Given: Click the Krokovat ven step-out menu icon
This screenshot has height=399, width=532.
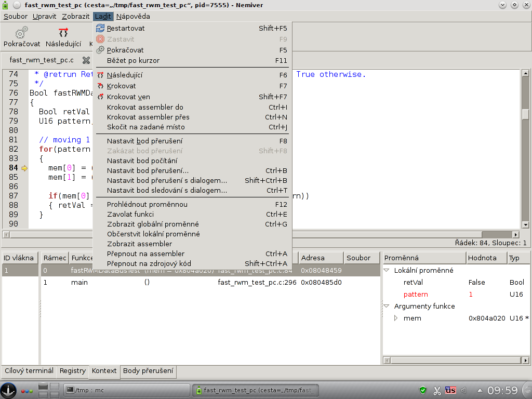Looking at the screenshot, I should click(100, 97).
